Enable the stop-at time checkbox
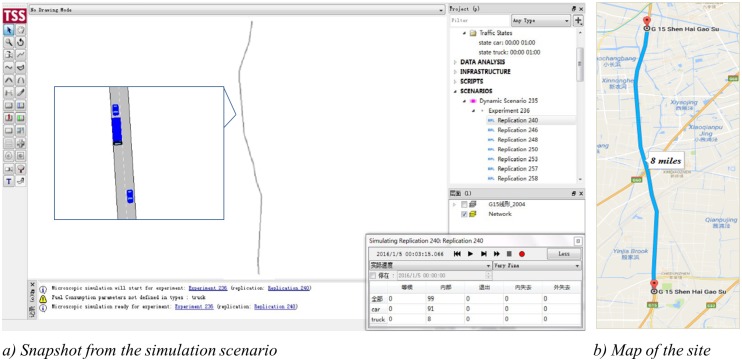742x361 pixels. click(x=373, y=275)
